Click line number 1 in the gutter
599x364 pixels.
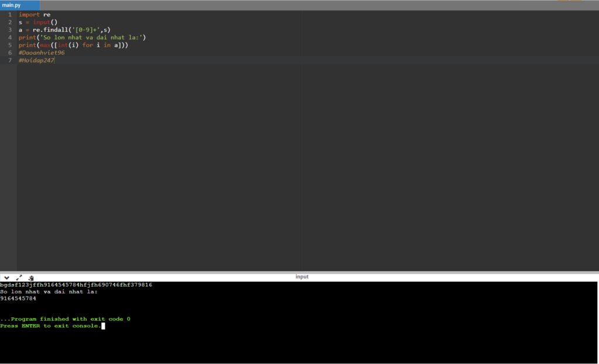(10, 15)
